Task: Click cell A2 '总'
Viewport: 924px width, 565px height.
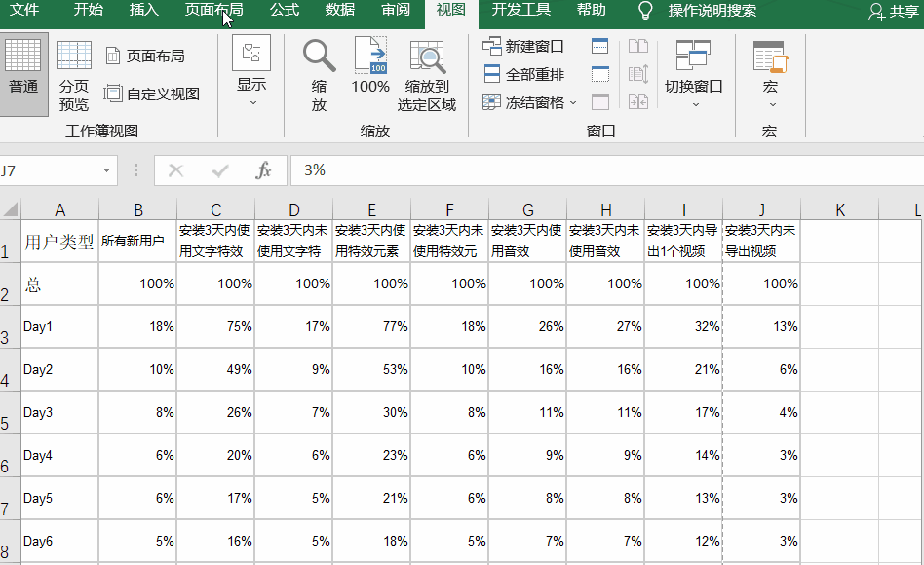Action: click(59, 284)
